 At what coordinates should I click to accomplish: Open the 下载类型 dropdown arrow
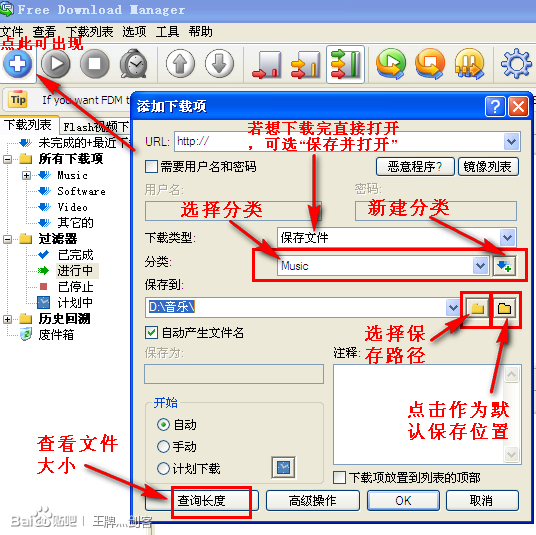coord(507,237)
